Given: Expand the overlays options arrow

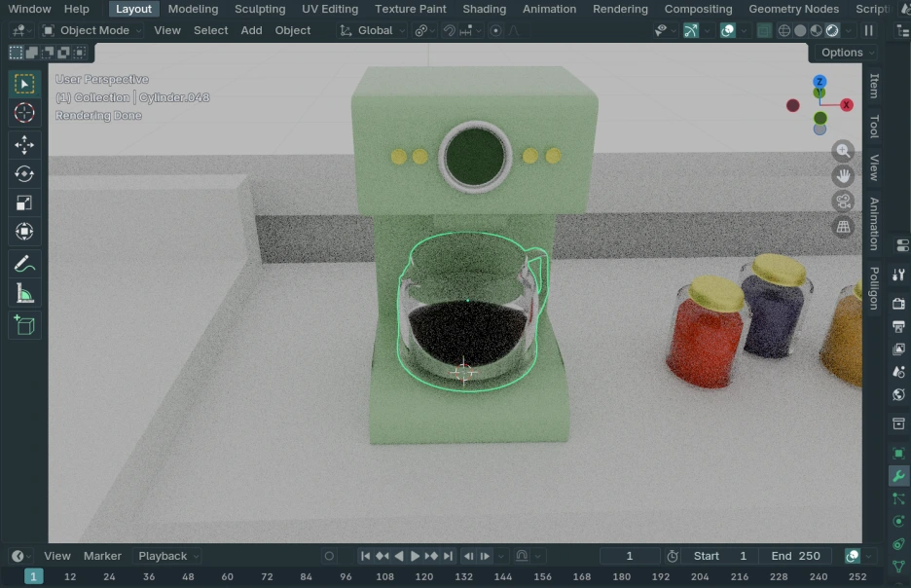Looking at the screenshot, I should (x=744, y=31).
